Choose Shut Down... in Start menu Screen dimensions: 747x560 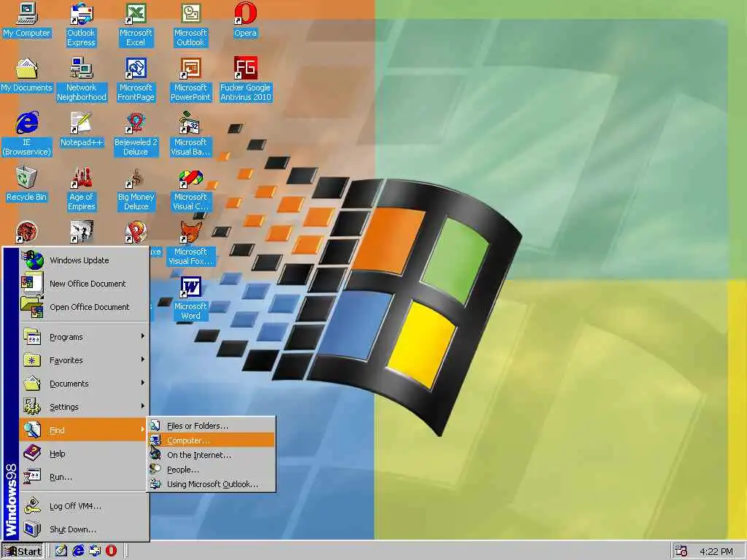(85, 529)
